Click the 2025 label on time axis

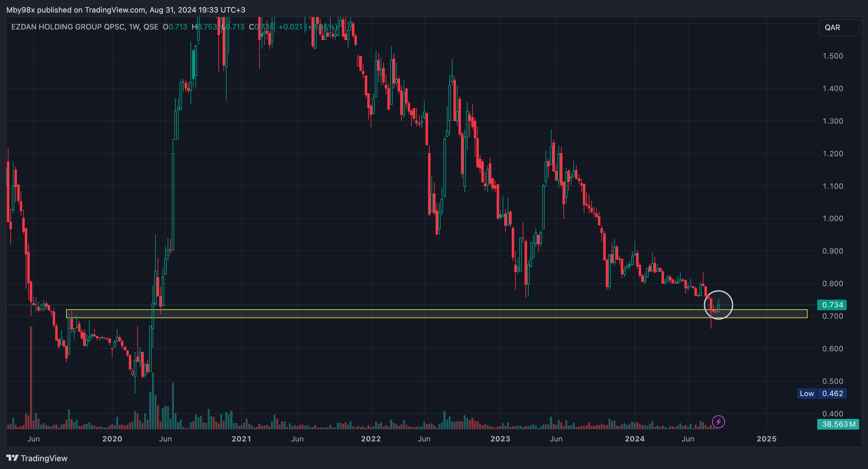point(766,439)
